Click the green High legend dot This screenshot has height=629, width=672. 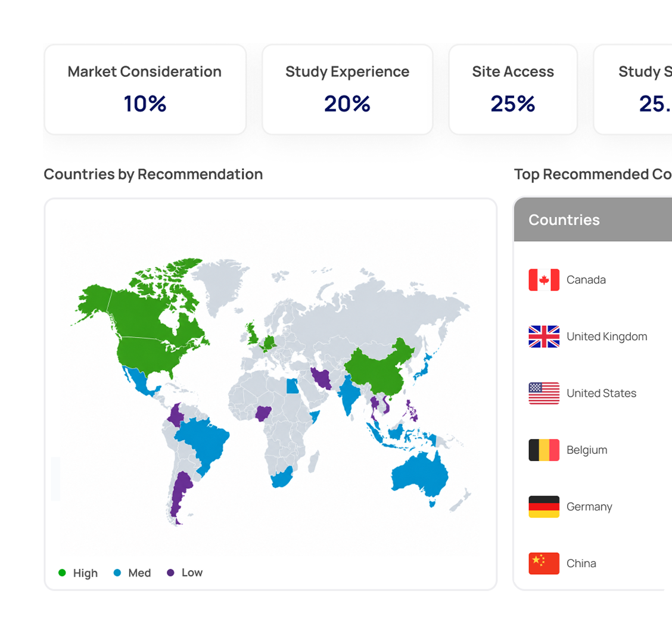(x=62, y=572)
